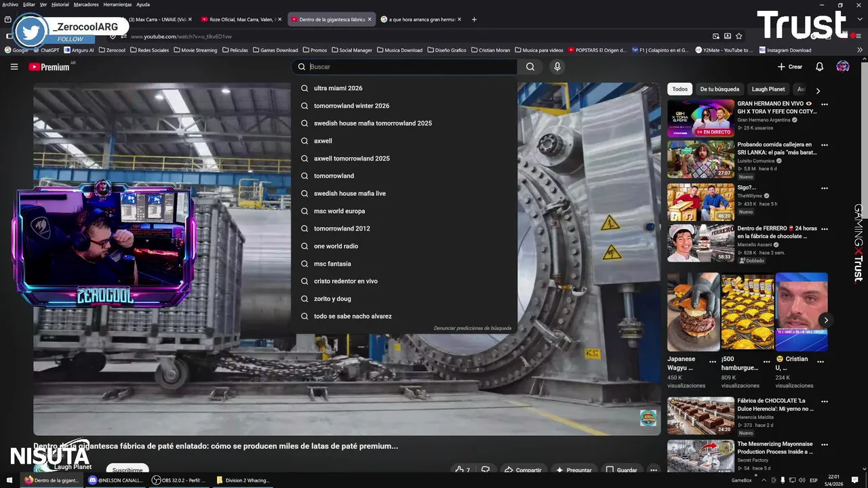
Task: Open the Sri Lanka street food thumbnail
Action: tap(701, 159)
